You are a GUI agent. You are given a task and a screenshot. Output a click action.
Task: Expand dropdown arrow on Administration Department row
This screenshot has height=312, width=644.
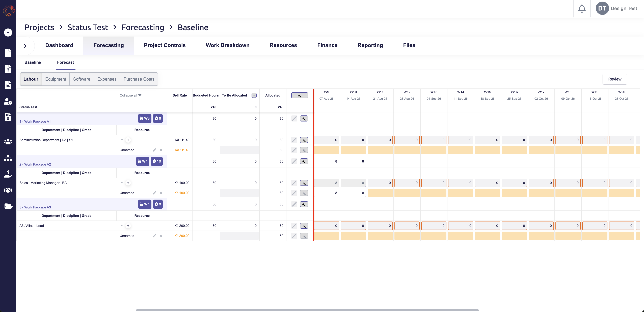pos(122,140)
